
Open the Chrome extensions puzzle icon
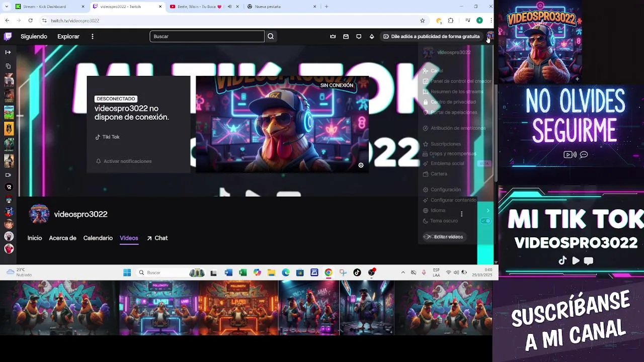tap(451, 21)
